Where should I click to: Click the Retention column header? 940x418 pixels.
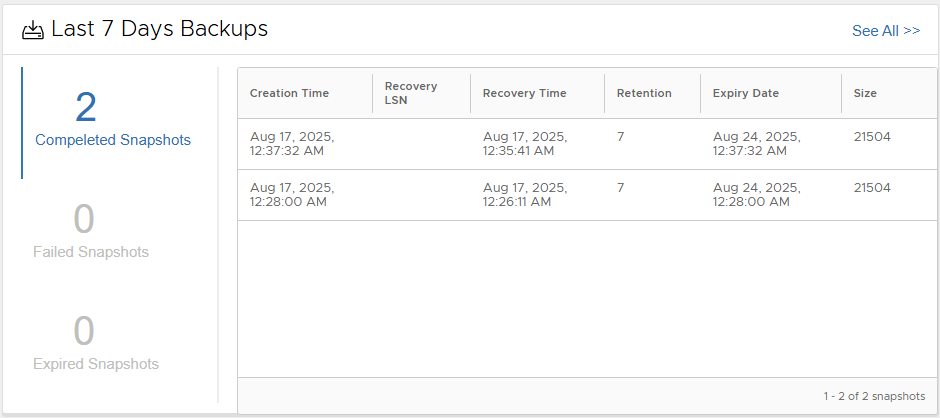tap(644, 93)
